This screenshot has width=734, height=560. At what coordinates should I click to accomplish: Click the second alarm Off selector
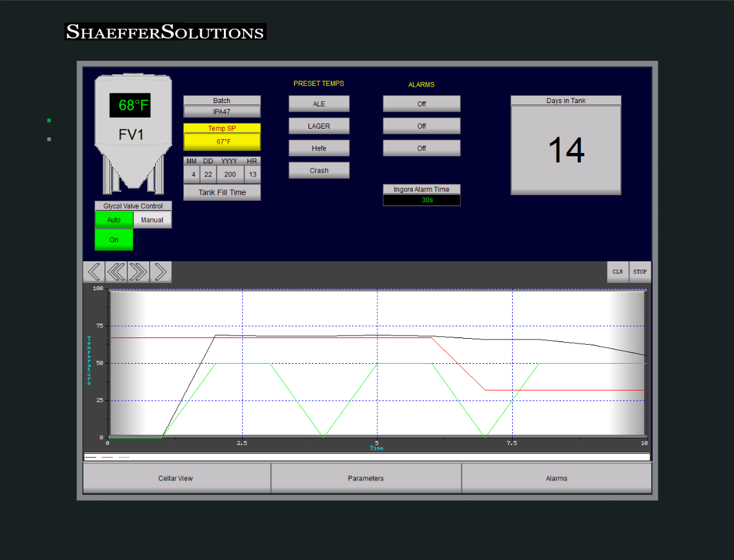click(421, 125)
